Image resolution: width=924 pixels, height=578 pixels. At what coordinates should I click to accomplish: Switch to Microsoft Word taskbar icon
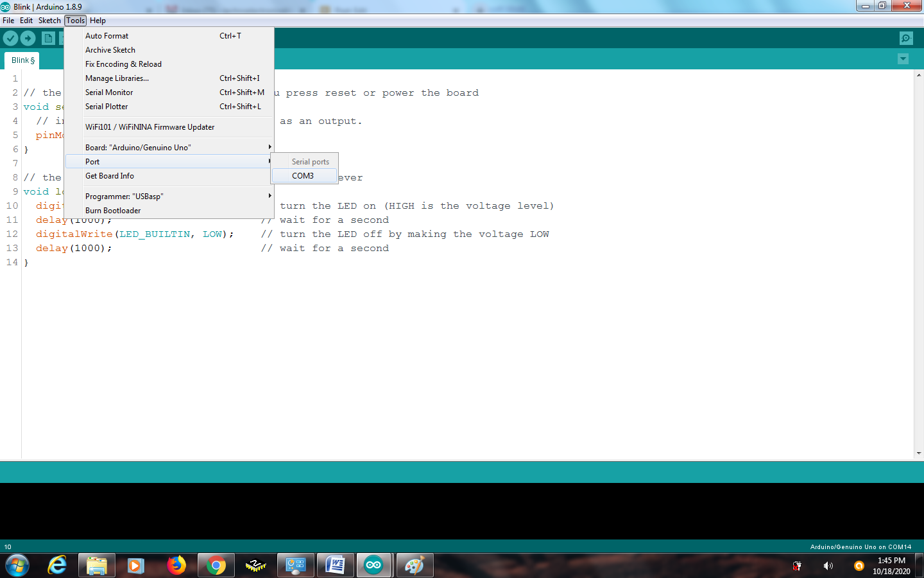(336, 566)
